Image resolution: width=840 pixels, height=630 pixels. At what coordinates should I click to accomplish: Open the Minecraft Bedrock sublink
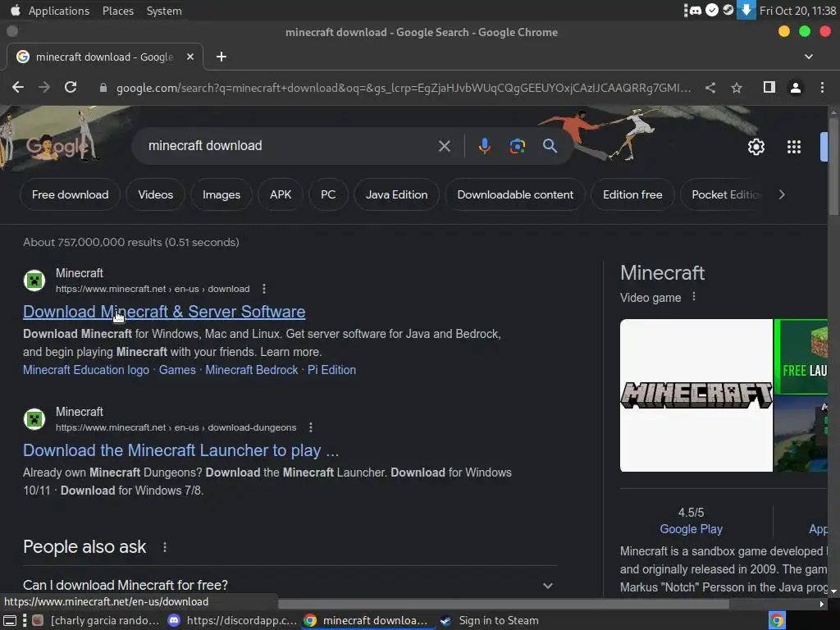pos(252,370)
